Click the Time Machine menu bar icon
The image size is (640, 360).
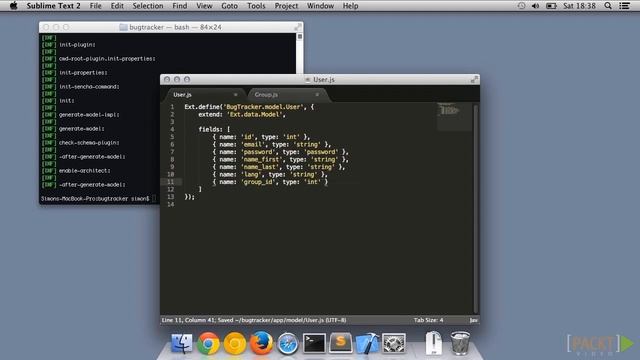[521, 6]
